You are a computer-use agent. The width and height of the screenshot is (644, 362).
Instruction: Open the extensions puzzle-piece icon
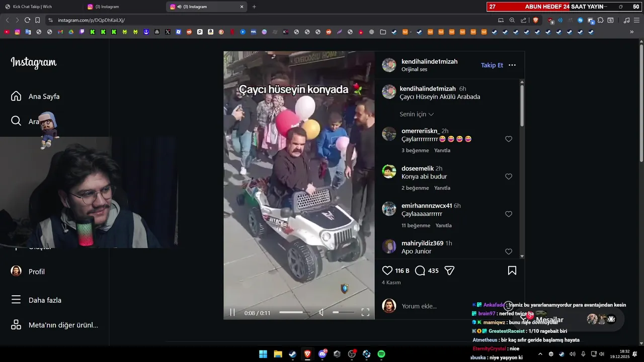pos(600,20)
